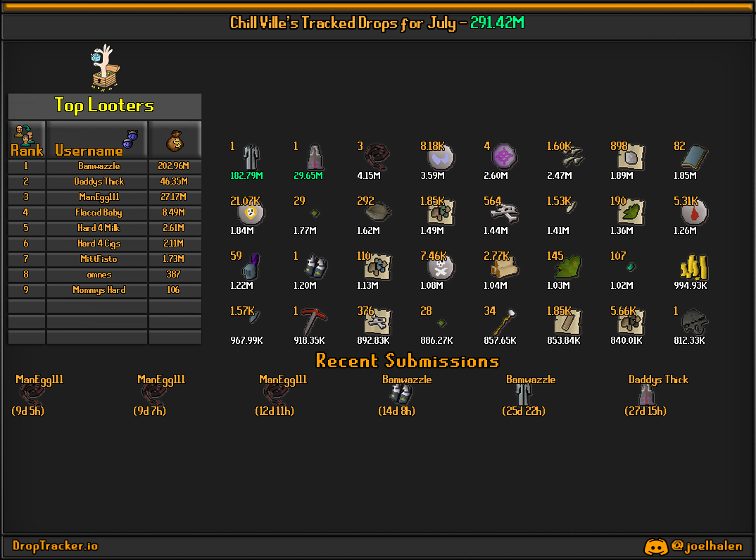Screen dimensions: 756x560
Task: Select the blood rune icon worth 1.26M
Action: pyautogui.click(x=694, y=213)
